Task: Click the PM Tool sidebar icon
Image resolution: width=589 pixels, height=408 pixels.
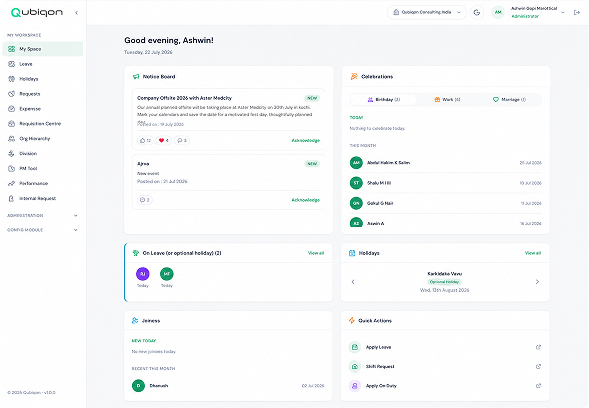Action: pos(11,168)
